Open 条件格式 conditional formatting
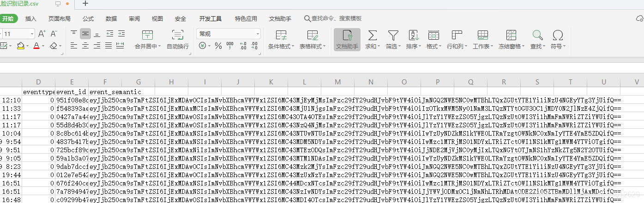The width and height of the screenshot is (644, 203). [x=281, y=39]
